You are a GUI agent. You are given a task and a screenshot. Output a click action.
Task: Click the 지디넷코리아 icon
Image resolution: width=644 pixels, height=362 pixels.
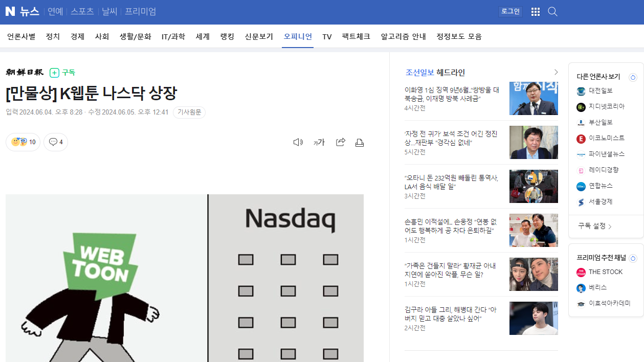click(581, 107)
